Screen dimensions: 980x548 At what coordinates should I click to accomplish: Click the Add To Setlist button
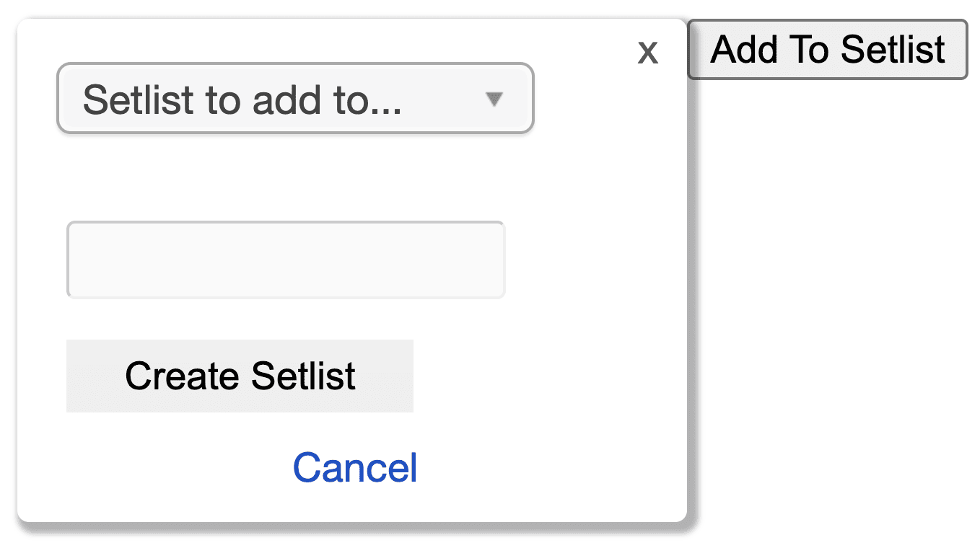[x=828, y=49]
